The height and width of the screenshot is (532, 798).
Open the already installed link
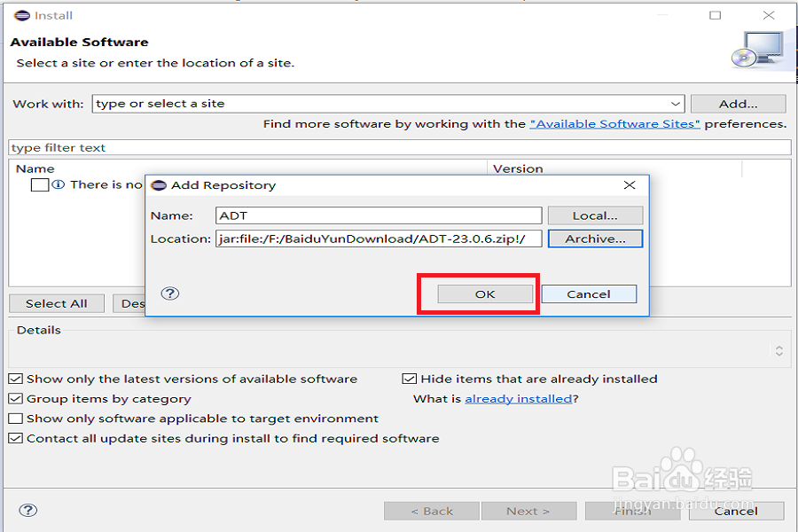click(518, 399)
